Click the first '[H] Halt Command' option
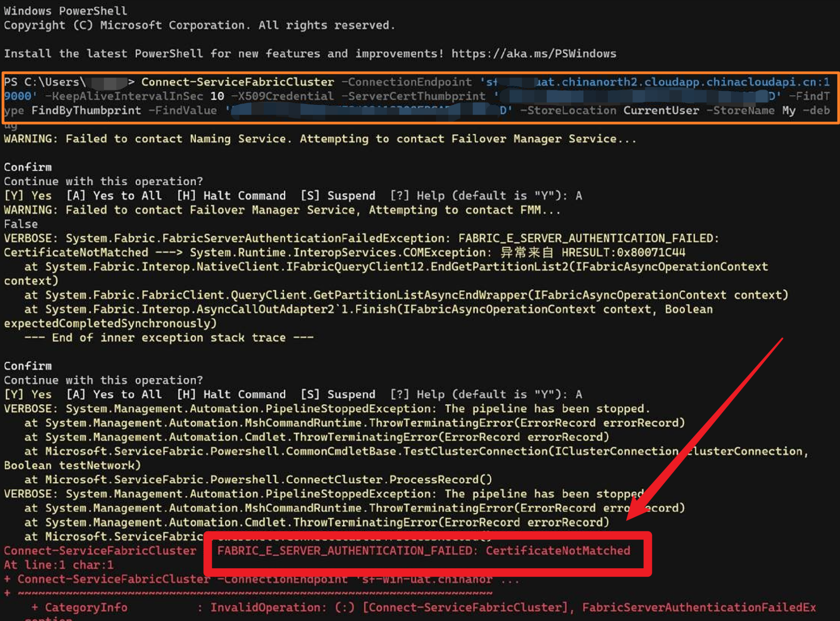The image size is (840, 621). click(231, 195)
